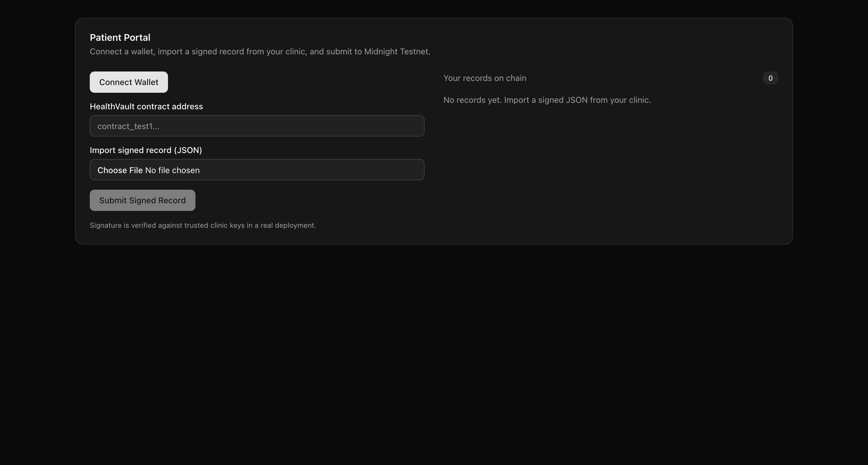Focus the HealthVault contract address input
Image resolution: width=868 pixels, height=465 pixels.
257,126
